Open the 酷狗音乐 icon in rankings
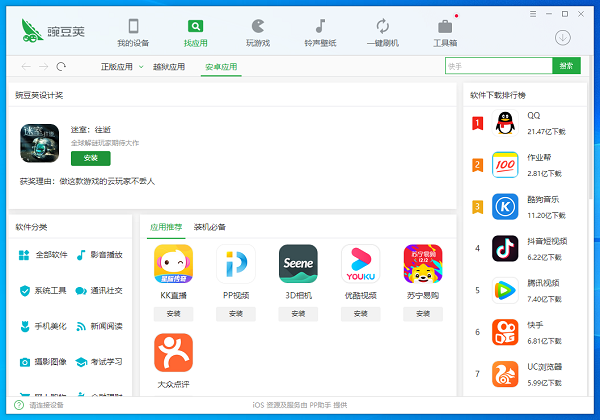 (505, 207)
